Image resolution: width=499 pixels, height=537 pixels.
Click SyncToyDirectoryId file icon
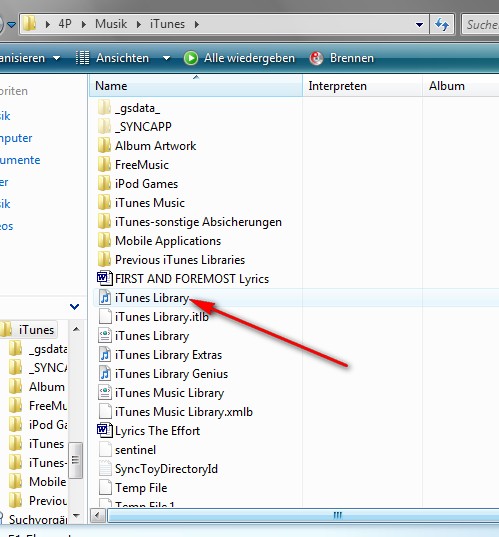click(105, 469)
